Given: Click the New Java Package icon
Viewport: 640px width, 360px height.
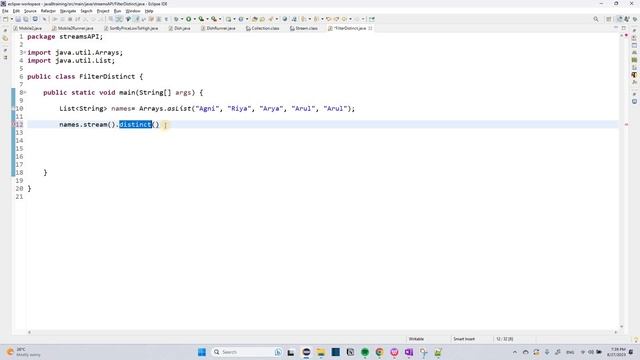Looking at the screenshot, I should click(228, 19).
